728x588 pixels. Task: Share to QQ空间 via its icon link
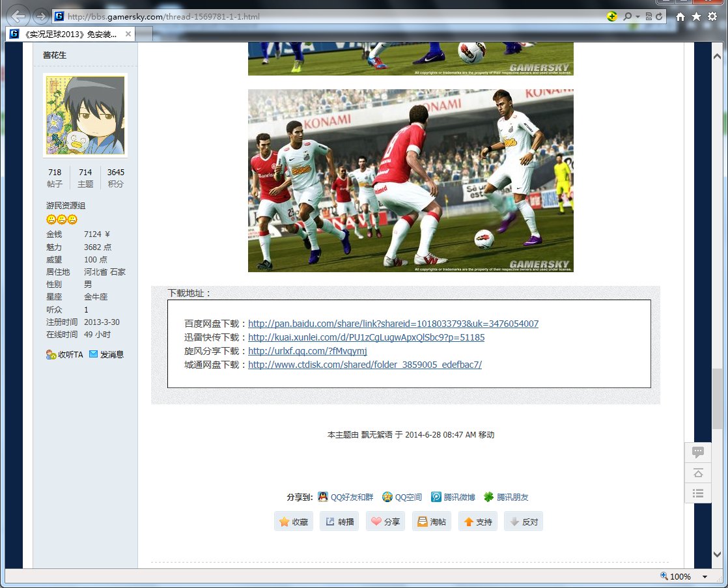[402, 497]
